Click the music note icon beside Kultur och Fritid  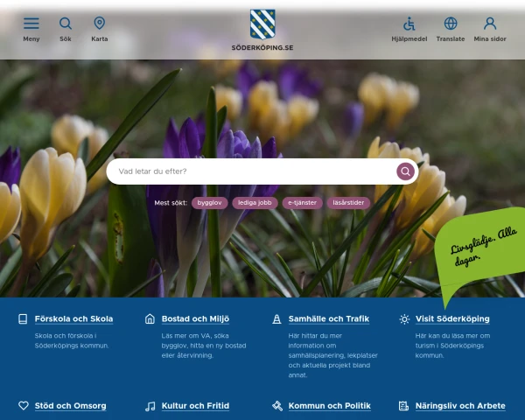pyautogui.click(x=150, y=406)
